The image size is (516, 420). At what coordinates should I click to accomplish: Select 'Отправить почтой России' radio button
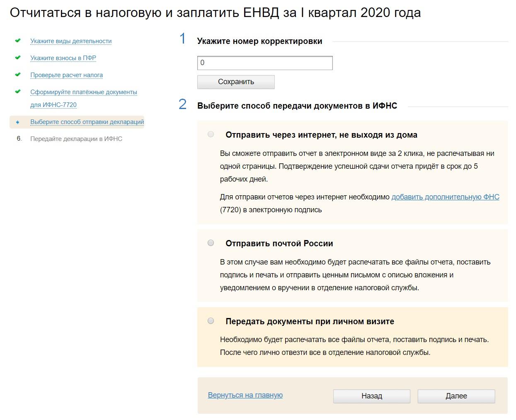(x=211, y=243)
